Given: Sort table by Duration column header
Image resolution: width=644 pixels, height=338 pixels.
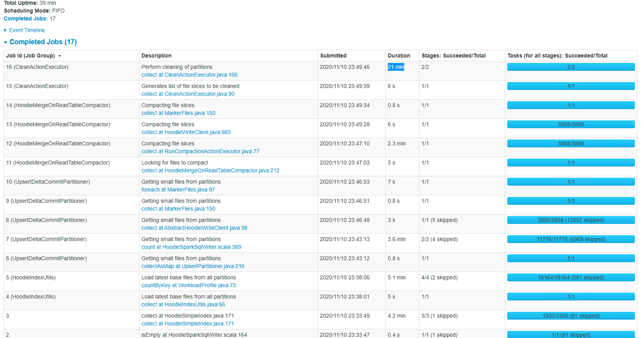Looking at the screenshot, I should point(399,55).
